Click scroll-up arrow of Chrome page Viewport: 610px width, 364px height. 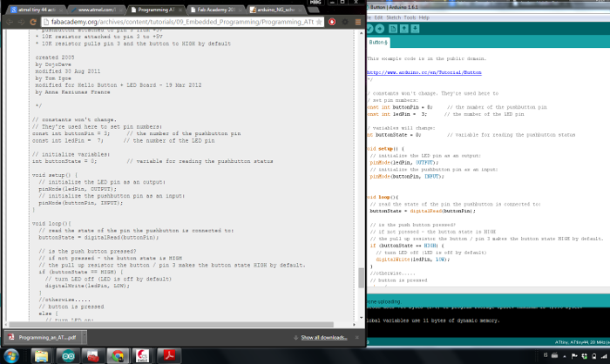[361, 33]
